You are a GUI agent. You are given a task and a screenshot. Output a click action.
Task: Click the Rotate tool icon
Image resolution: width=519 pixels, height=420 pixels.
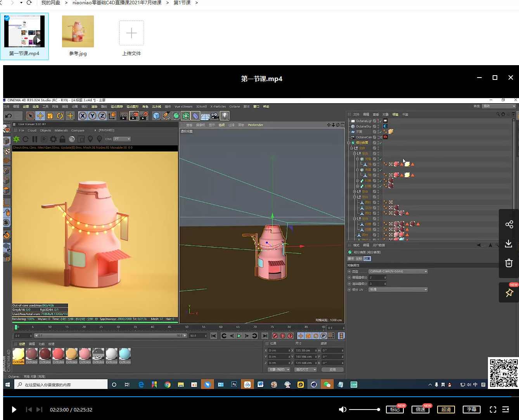coord(60,116)
